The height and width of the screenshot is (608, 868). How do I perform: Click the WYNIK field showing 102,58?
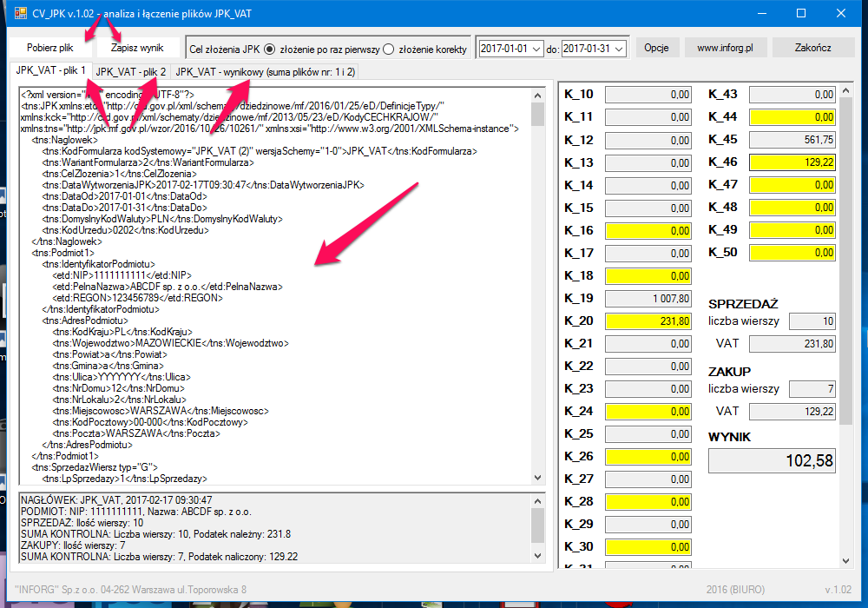coord(772,460)
